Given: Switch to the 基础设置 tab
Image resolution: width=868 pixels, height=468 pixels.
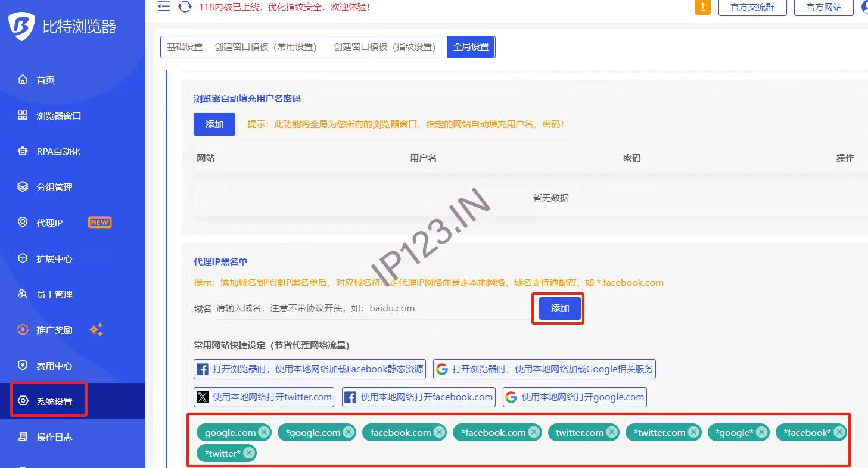Looking at the screenshot, I should (x=185, y=47).
